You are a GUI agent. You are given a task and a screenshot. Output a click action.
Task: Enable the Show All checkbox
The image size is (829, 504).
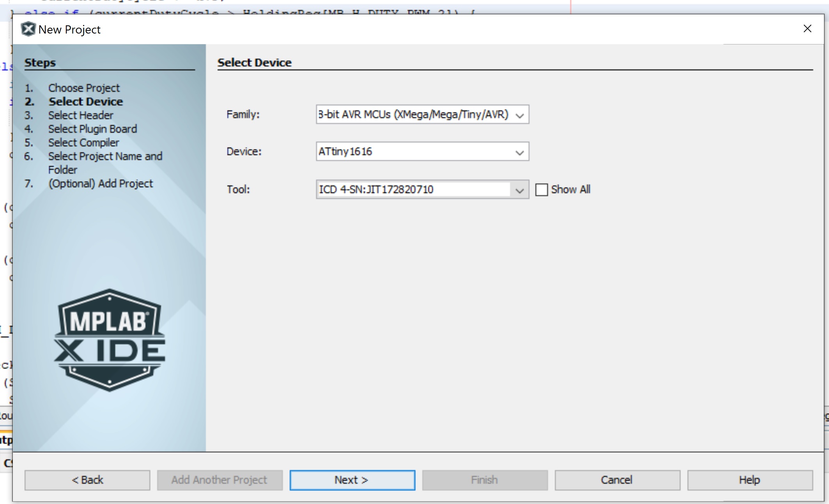(x=541, y=190)
